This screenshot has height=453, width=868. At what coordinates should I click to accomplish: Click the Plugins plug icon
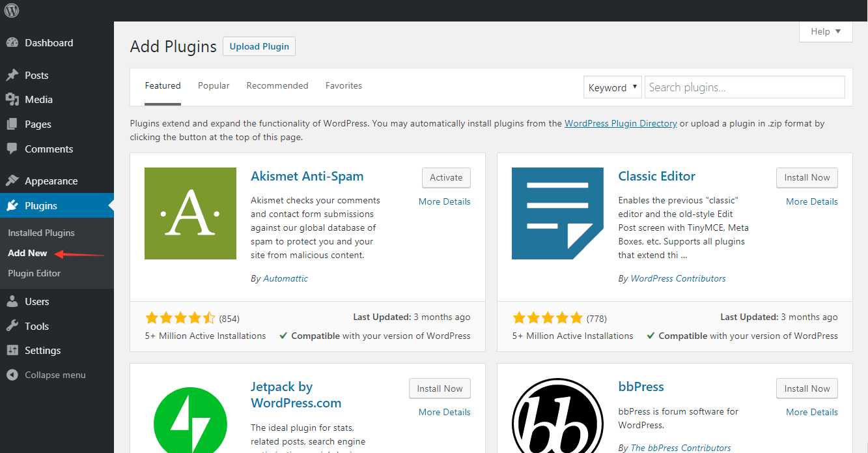[x=12, y=206]
